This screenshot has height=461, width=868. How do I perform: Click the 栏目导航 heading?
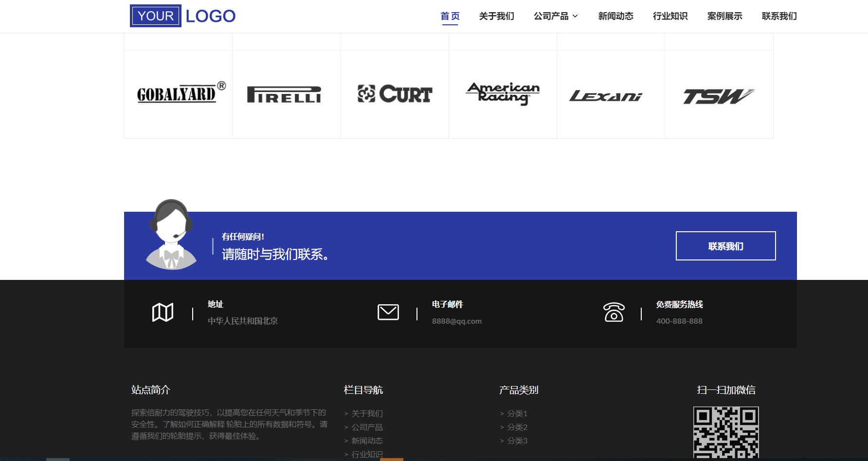coord(363,390)
